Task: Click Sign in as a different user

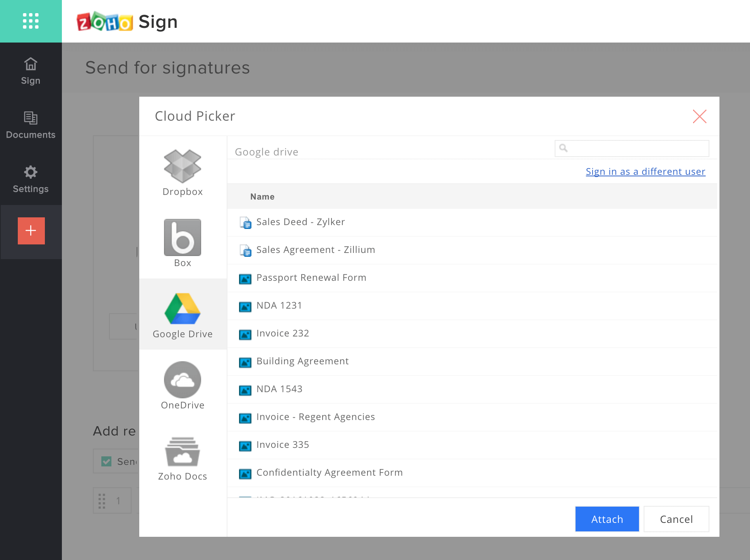Action: coord(646,171)
